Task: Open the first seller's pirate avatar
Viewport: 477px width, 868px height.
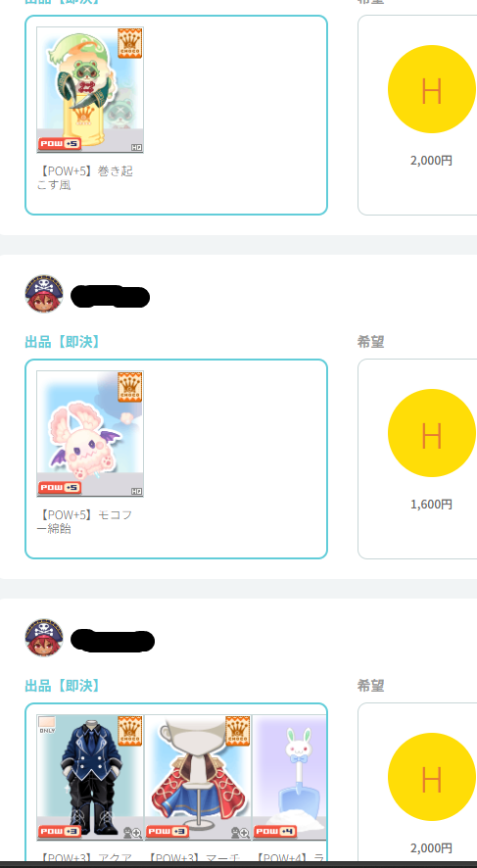Action: click(44, 294)
